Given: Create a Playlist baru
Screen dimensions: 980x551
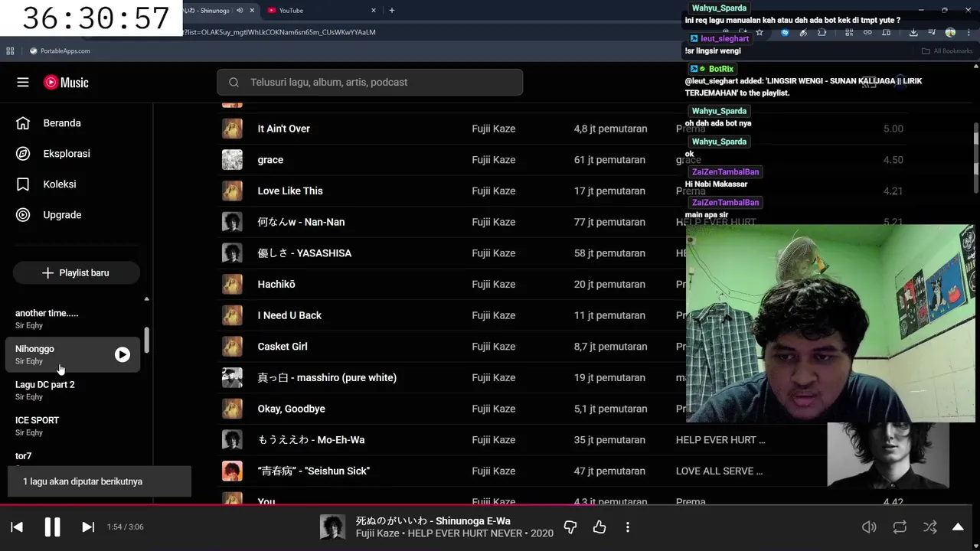Looking at the screenshot, I should coord(76,272).
